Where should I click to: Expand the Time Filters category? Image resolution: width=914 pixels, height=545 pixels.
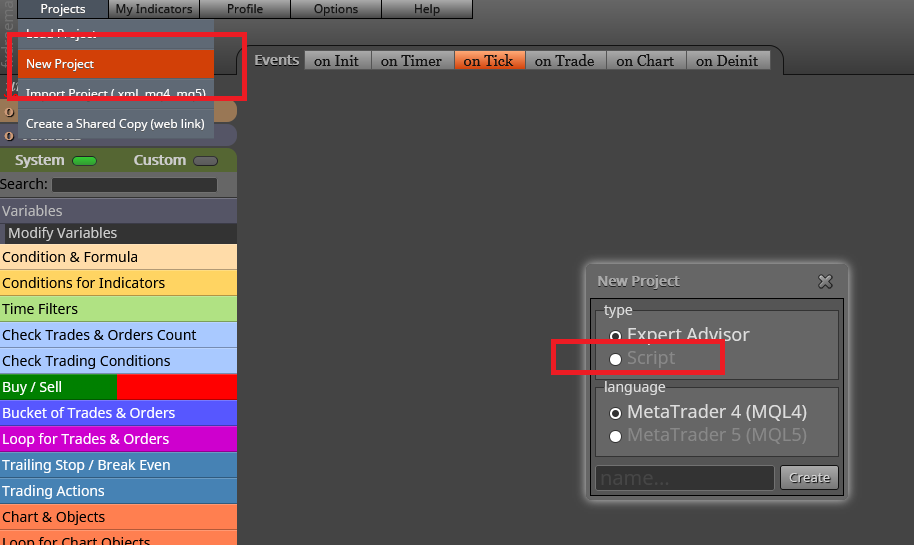118,309
